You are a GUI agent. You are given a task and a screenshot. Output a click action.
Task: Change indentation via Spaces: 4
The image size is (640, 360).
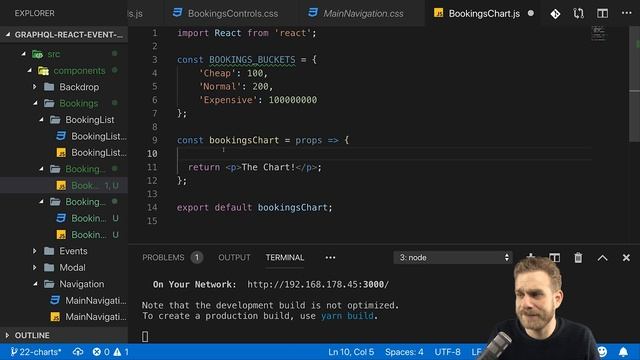pyautogui.click(x=404, y=352)
